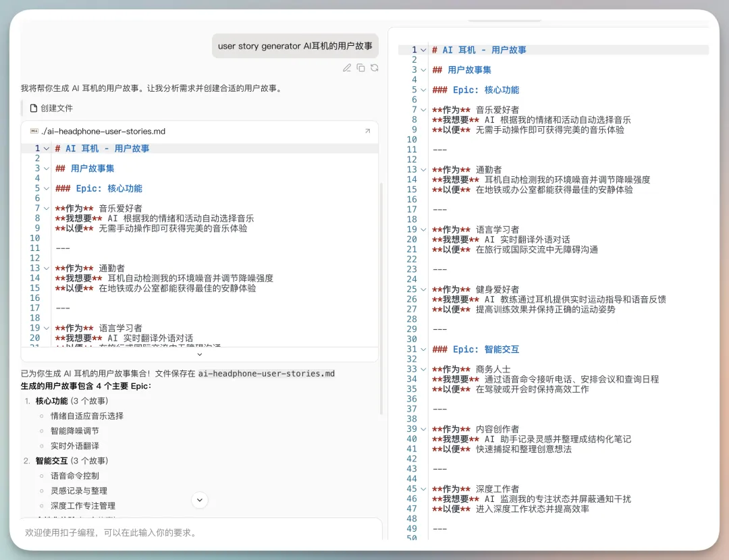Viewport: 729px width, 560px height.
Task: Fold the 核心功能 Epic section at line 5 in right editor
Action: pyautogui.click(x=423, y=90)
